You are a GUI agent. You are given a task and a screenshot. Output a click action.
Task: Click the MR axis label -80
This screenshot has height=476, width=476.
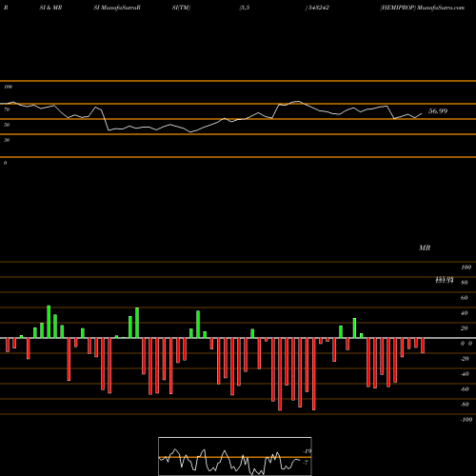(465, 405)
